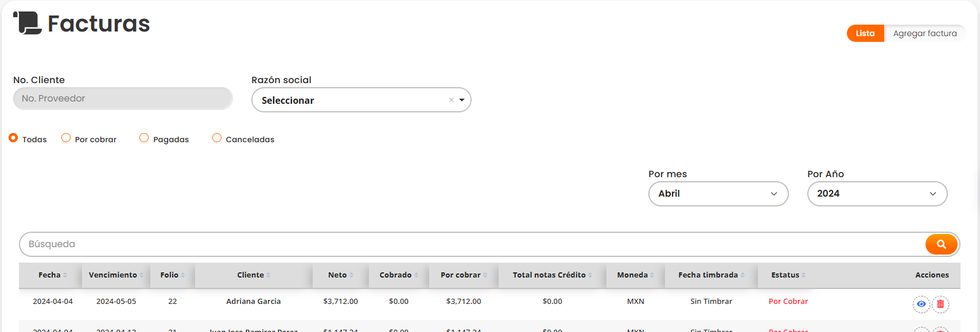
Task: Focus the Búsqueda search field
Action: [x=470, y=244]
